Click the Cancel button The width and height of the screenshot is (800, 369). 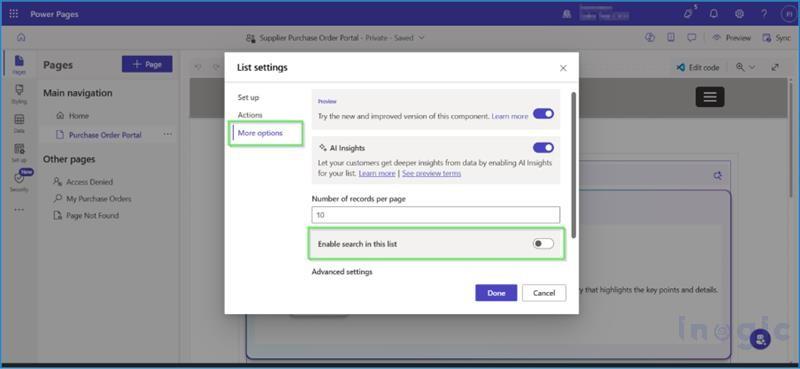[x=544, y=293]
